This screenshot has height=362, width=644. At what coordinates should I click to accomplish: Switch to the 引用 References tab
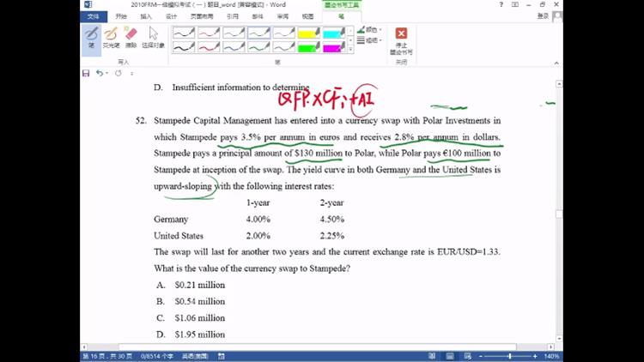click(233, 16)
